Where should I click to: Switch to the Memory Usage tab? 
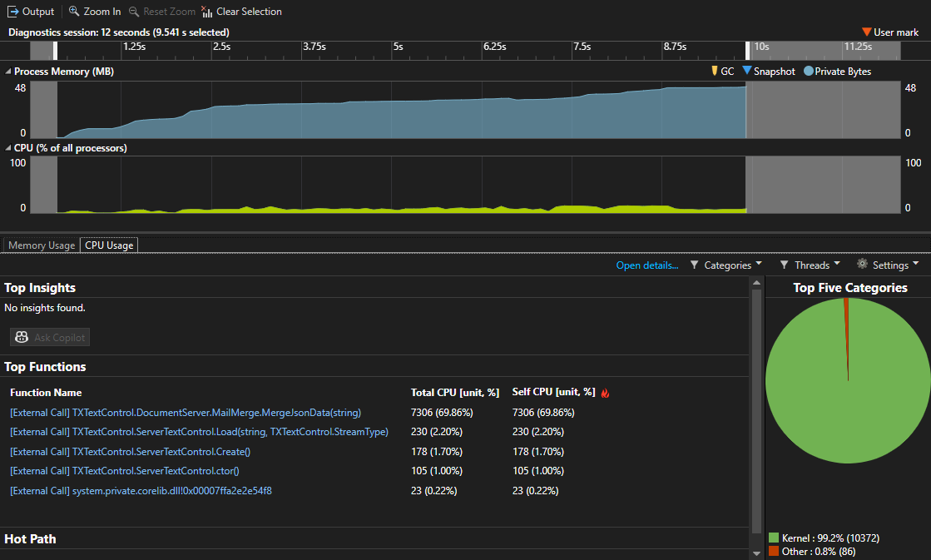[42, 245]
